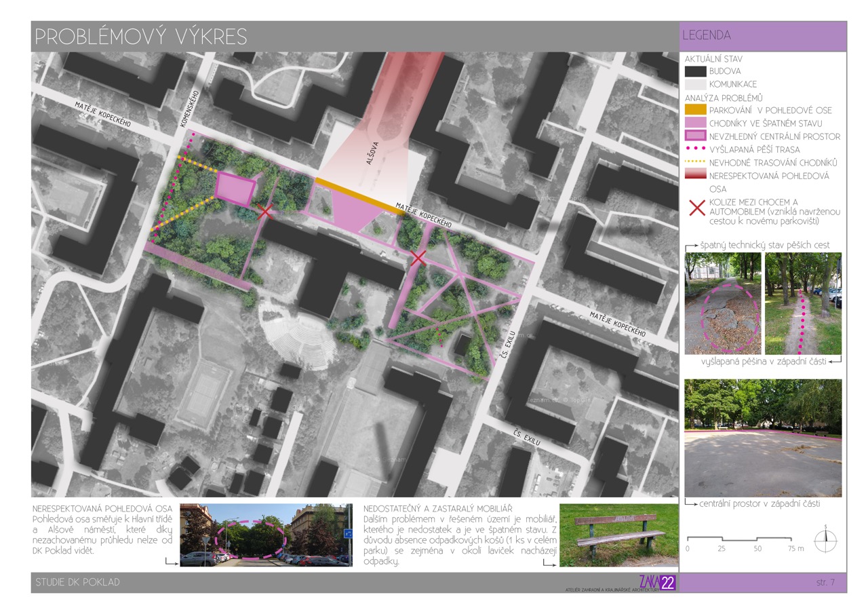Click the red X collision symbol in the legend

point(696,208)
